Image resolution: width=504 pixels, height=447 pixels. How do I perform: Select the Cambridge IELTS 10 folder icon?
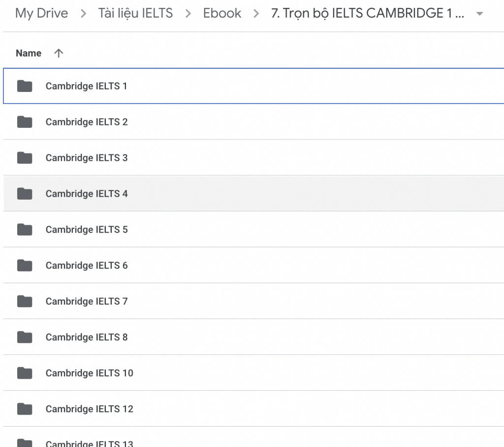tap(25, 373)
